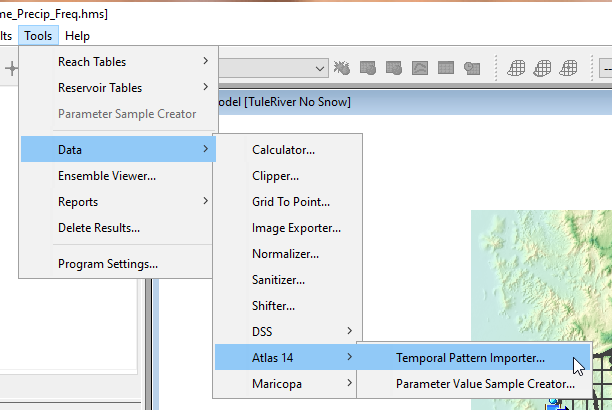Screen dimensions: 612x410
Task: Choose Delete Results from Tools menu
Action: (x=118, y=228)
